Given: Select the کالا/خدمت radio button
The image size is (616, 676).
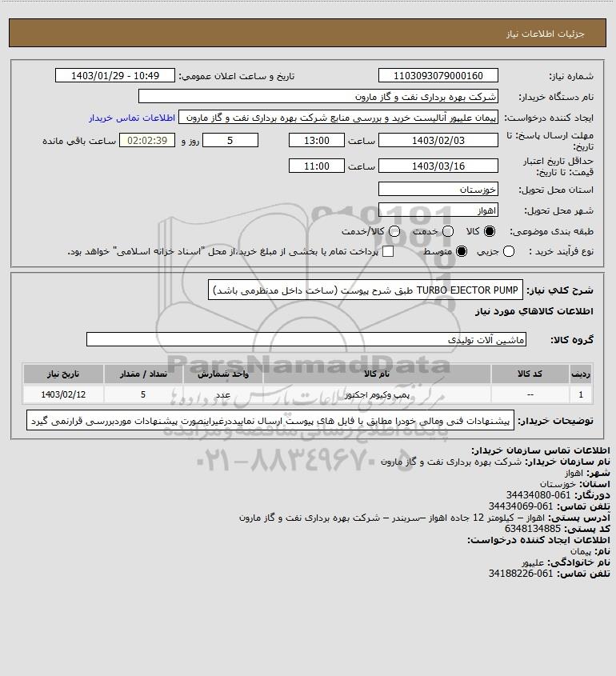Looking at the screenshot, I should pyautogui.click(x=394, y=231).
